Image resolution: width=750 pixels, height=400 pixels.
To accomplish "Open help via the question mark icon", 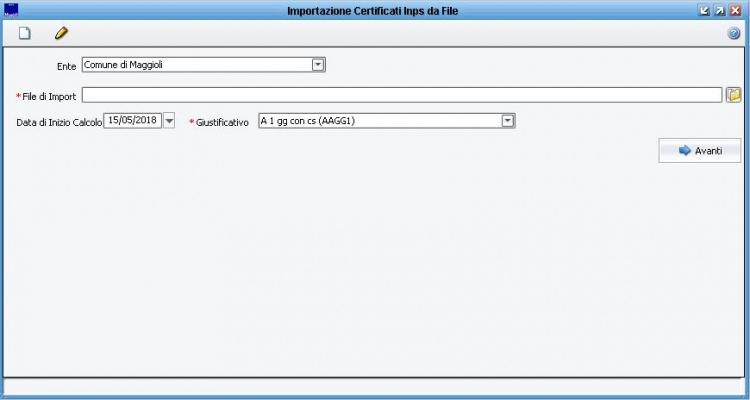I will click(x=733, y=33).
